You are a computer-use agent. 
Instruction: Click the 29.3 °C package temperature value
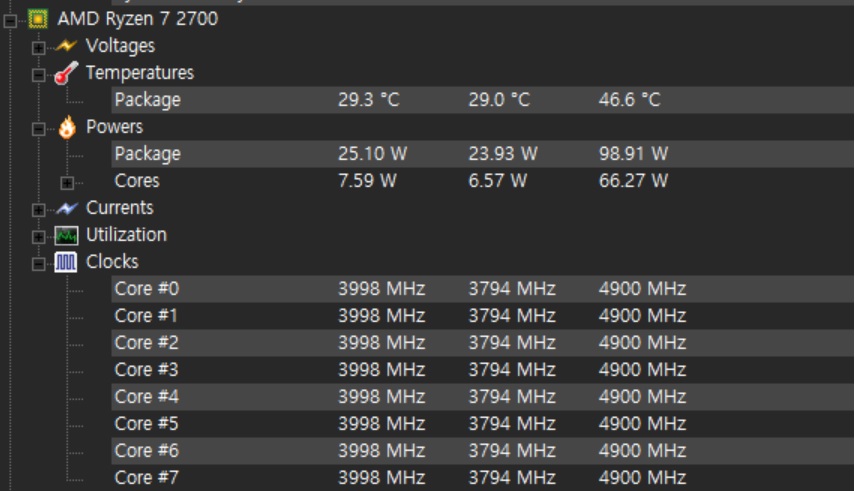point(369,100)
